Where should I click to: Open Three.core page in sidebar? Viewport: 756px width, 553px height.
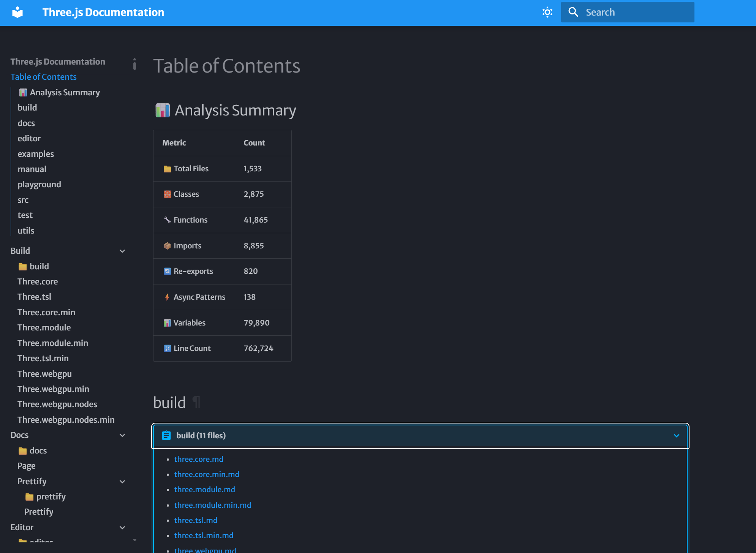pos(38,282)
